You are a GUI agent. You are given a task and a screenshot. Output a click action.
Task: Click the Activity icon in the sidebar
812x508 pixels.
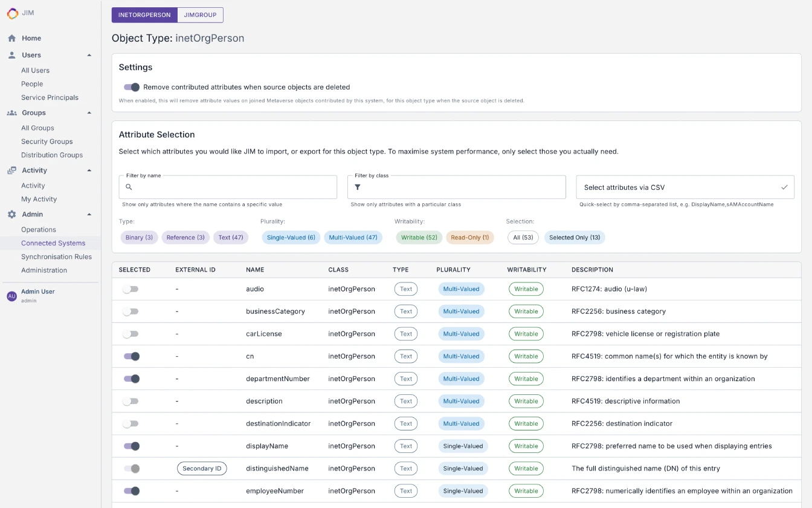[11, 170]
